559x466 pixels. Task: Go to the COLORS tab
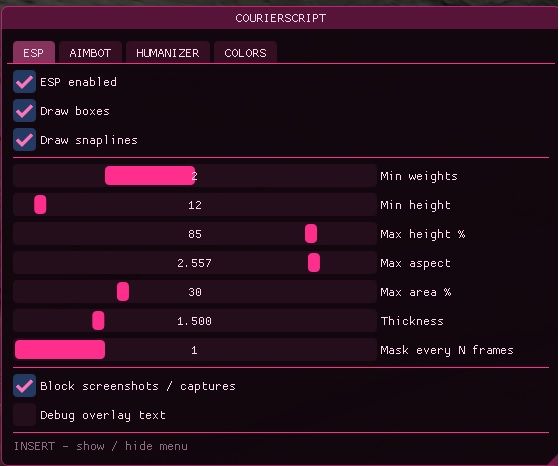coord(245,52)
